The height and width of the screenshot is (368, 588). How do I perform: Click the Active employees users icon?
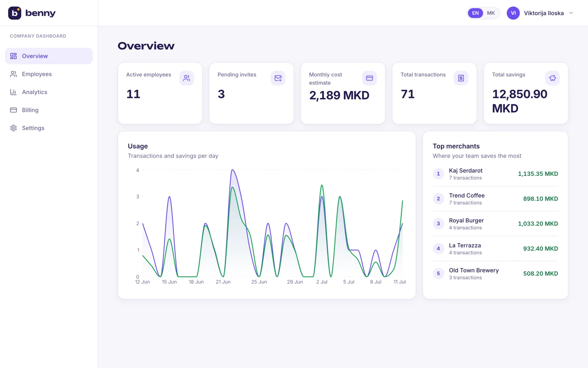click(187, 78)
